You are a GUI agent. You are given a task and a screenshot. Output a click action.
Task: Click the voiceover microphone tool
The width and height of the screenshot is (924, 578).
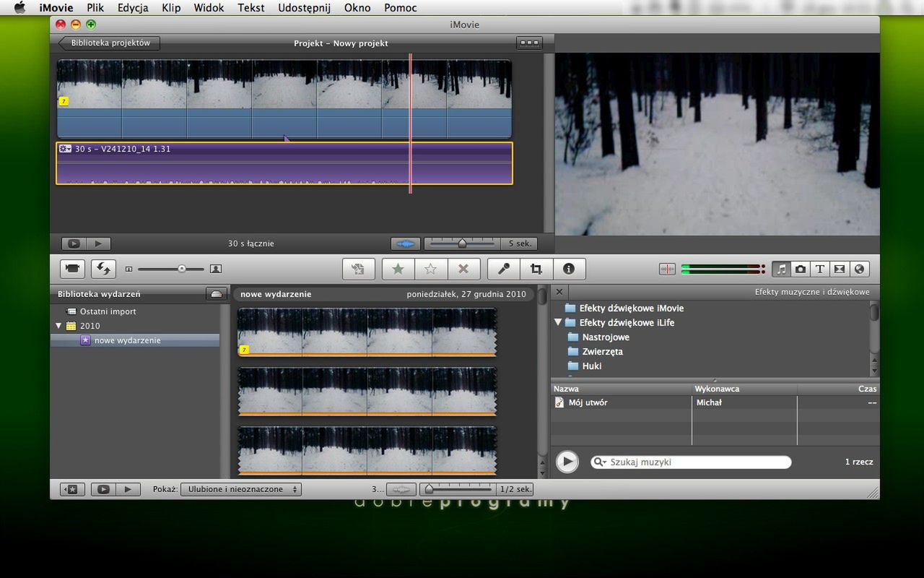pyautogui.click(x=504, y=269)
